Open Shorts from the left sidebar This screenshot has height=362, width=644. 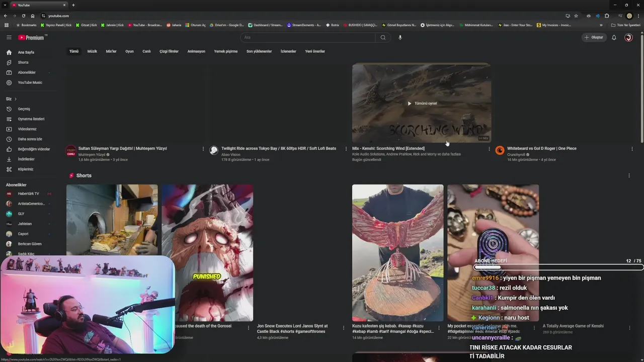click(x=30, y=62)
